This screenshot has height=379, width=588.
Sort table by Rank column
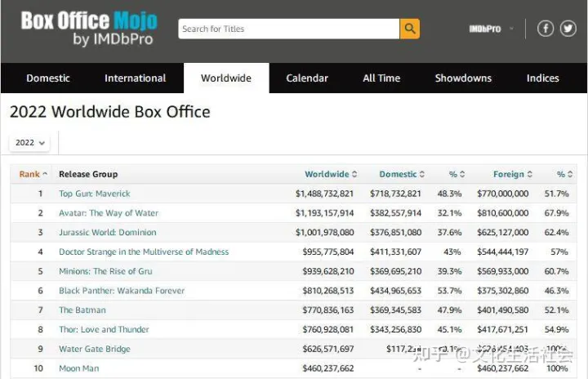(33, 174)
